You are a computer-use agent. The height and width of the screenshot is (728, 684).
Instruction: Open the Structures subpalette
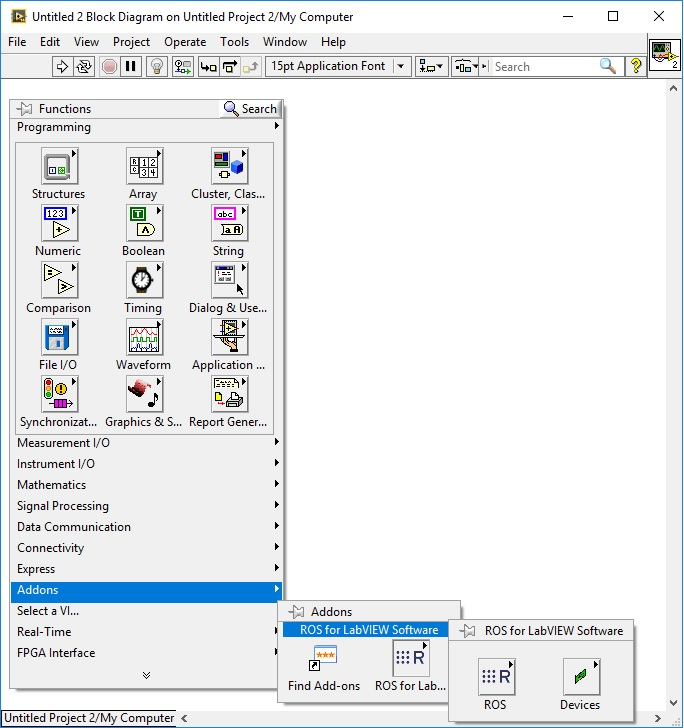[x=59, y=166]
